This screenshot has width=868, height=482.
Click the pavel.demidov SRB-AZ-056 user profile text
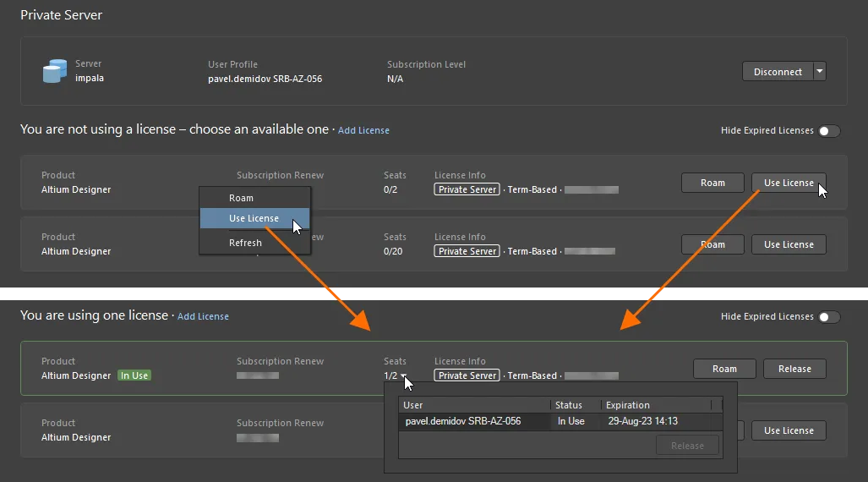pyautogui.click(x=265, y=79)
